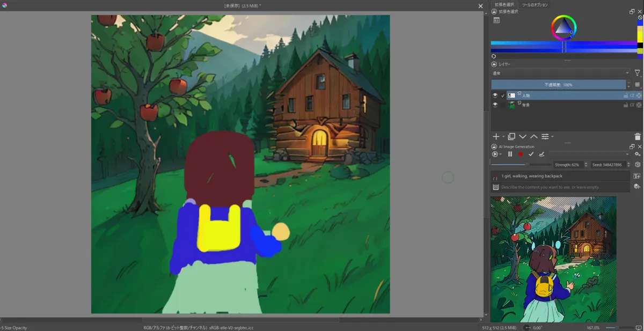644x331 pixels.
Task: Click the red record button
Action: tap(520, 154)
